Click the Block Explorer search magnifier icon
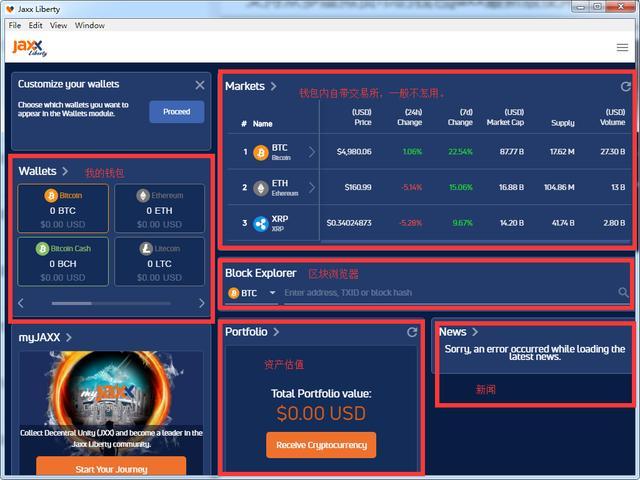 tap(624, 293)
